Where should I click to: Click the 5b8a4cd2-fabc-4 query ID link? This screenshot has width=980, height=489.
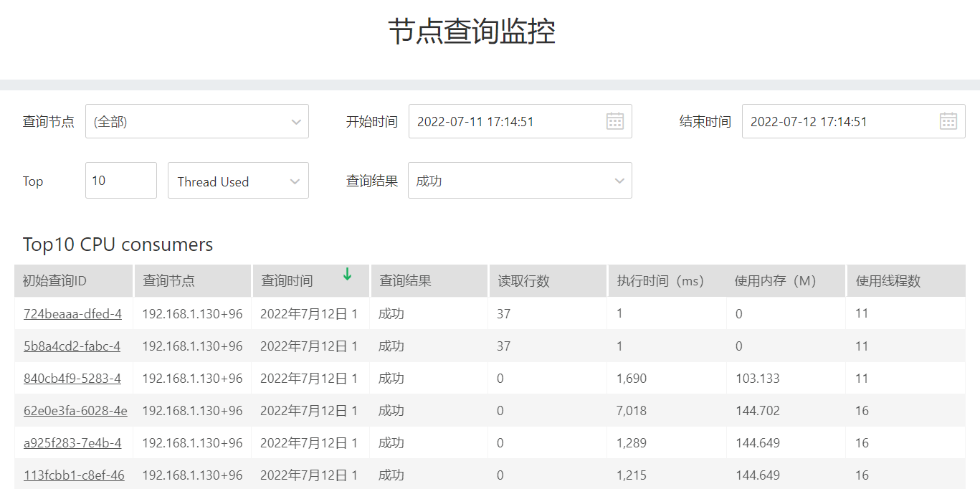tap(71, 346)
